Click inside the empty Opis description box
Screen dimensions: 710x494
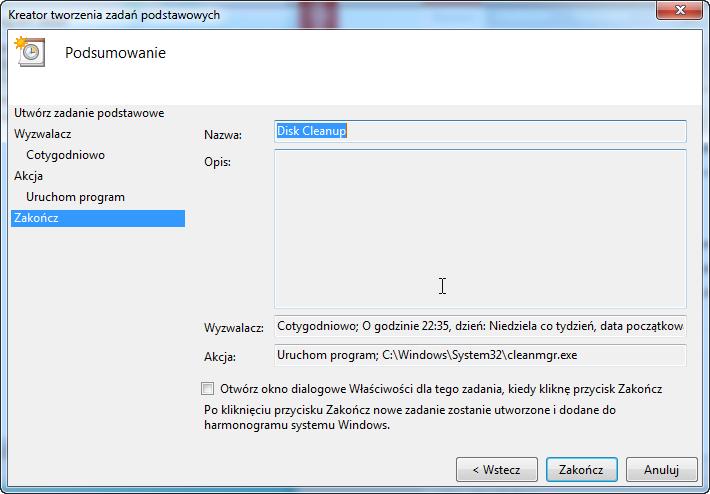click(480, 229)
